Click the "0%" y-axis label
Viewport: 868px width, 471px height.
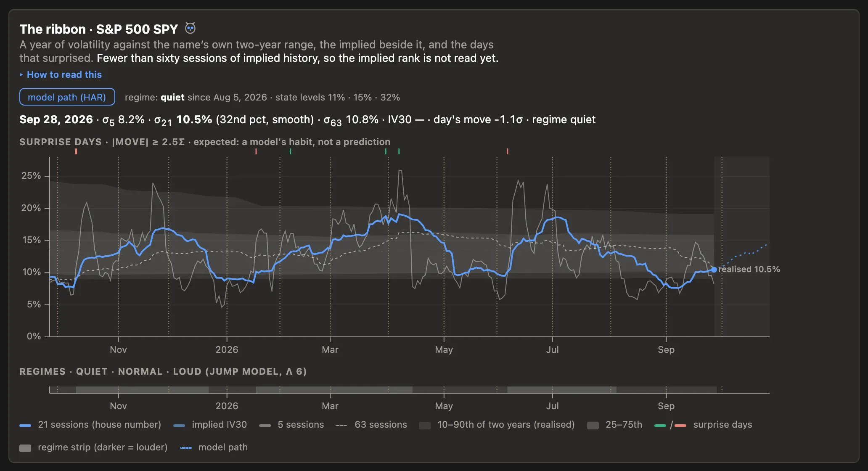34,336
